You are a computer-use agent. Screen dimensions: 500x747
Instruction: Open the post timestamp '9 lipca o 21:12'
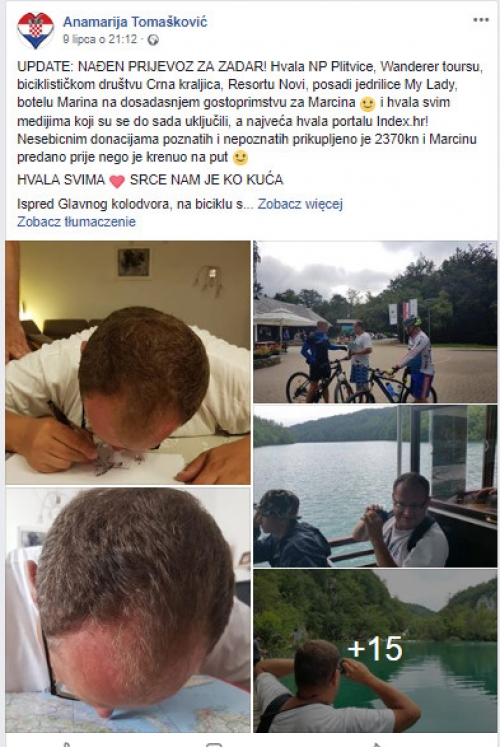(100, 39)
